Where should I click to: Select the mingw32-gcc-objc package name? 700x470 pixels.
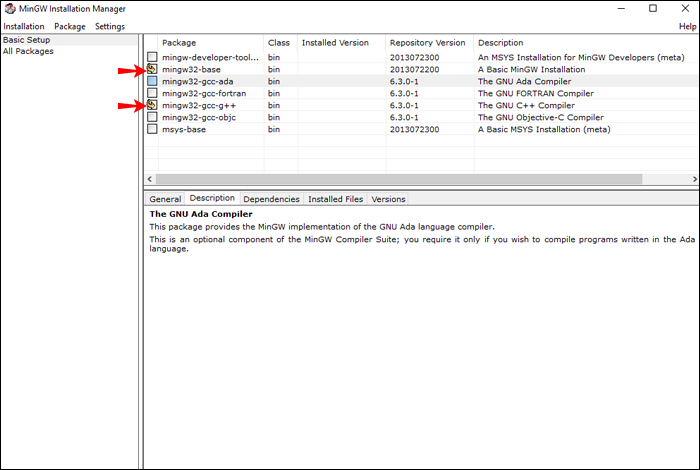point(199,117)
